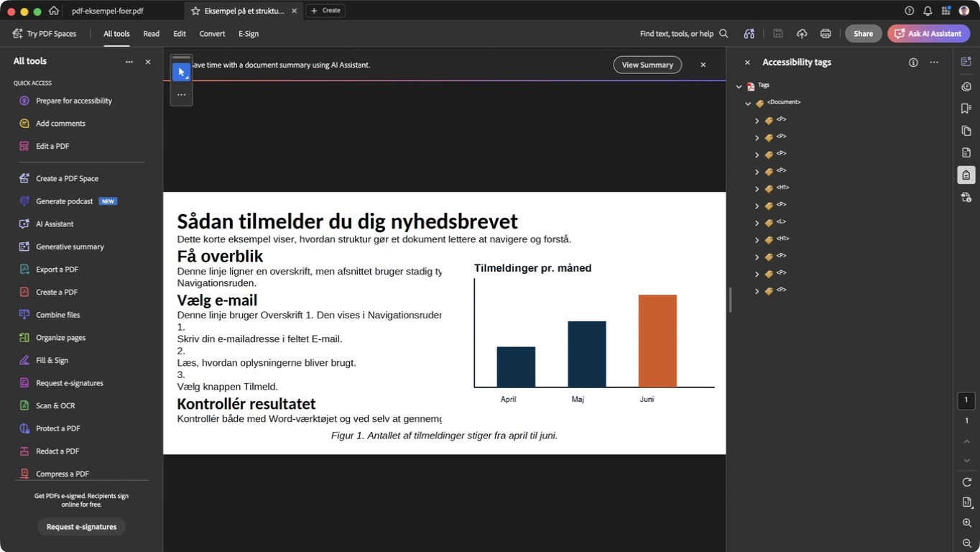The height and width of the screenshot is (552, 980).
Task: Open the bookmarks panel icon
Action: [966, 109]
